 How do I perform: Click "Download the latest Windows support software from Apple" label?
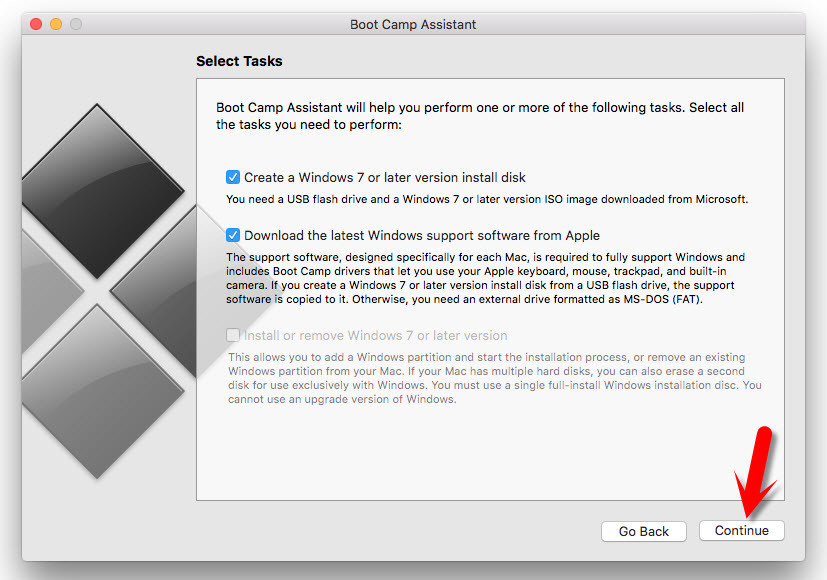(x=421, y=236)
